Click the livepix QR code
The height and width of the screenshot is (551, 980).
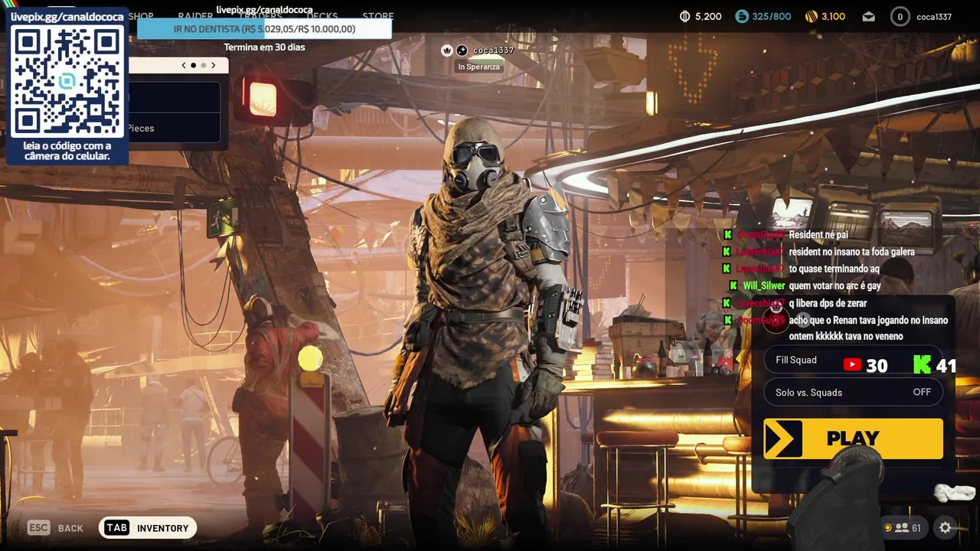tap(67, 82)
